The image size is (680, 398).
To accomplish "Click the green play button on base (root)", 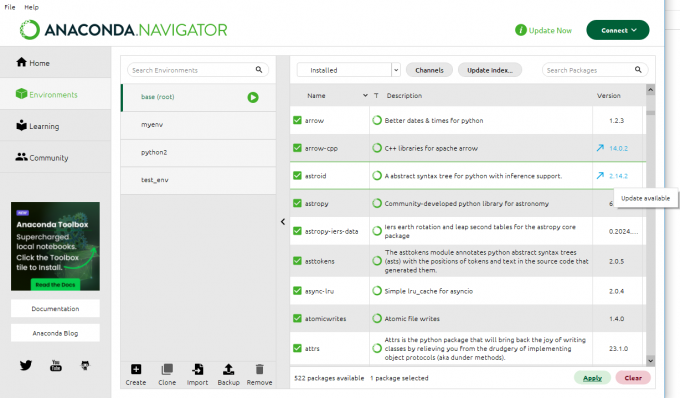I will [x=253, y=97].
